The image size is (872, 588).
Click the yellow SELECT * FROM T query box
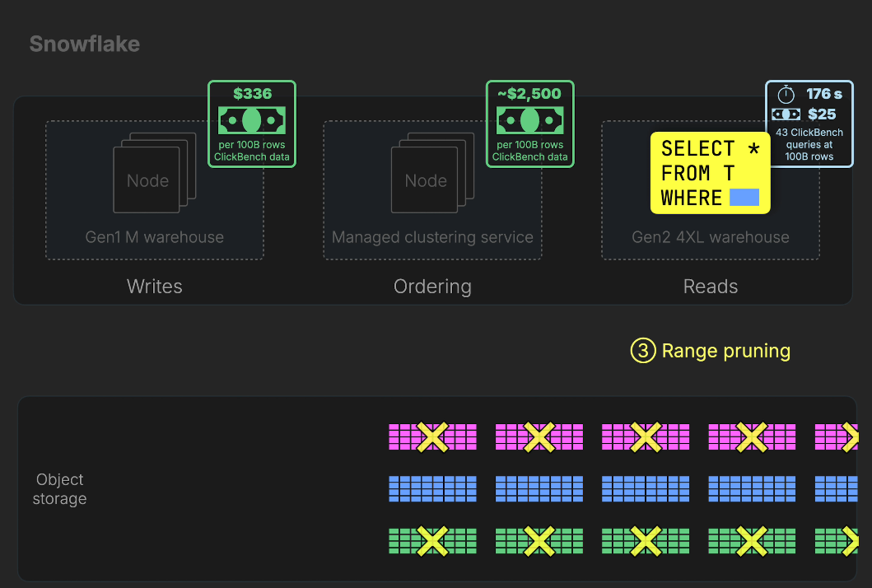pos(710,173)
